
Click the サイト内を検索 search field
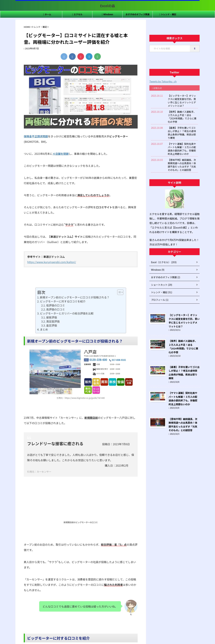coord(170,48)
